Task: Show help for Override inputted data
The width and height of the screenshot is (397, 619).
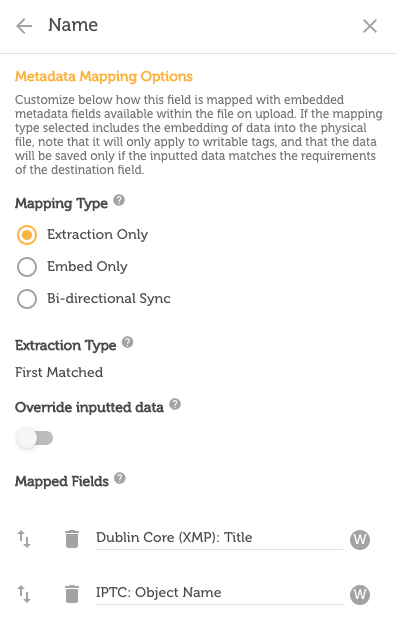Action: [x=175, y=404]
